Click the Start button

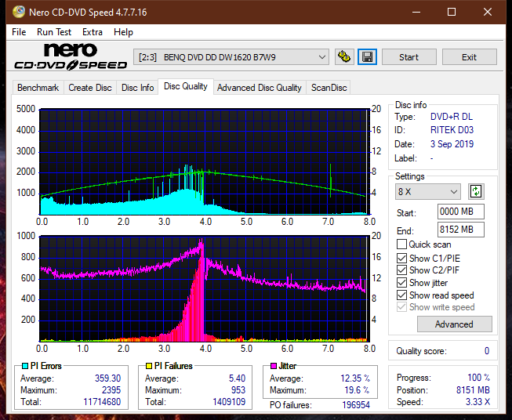coord(409,57)
